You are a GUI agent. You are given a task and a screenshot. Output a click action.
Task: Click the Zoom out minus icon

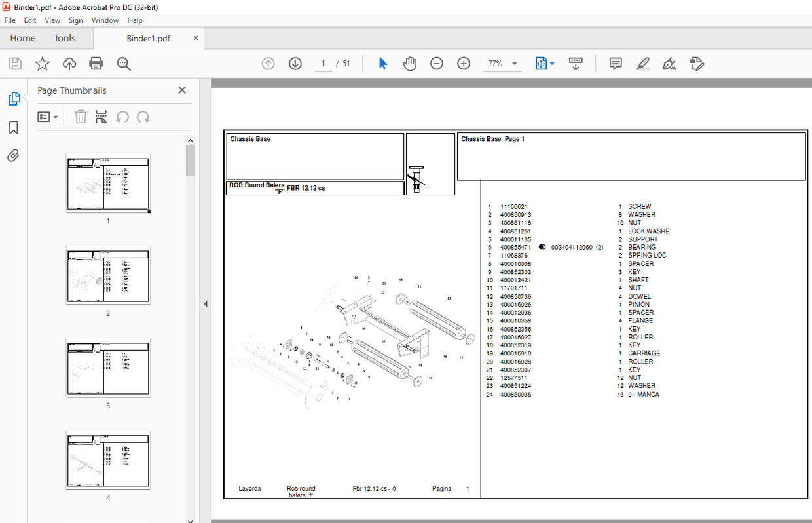[437, 64]
